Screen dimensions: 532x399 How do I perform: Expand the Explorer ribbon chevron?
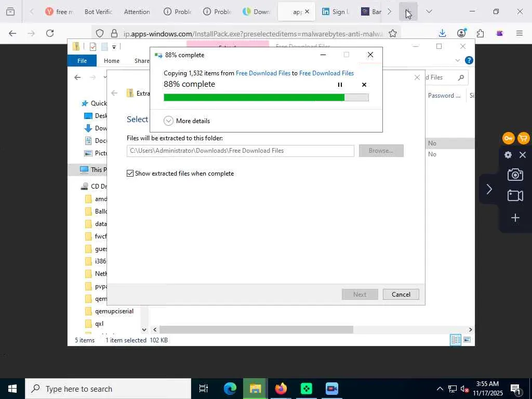pyautogui.click(x=457, y=60)
